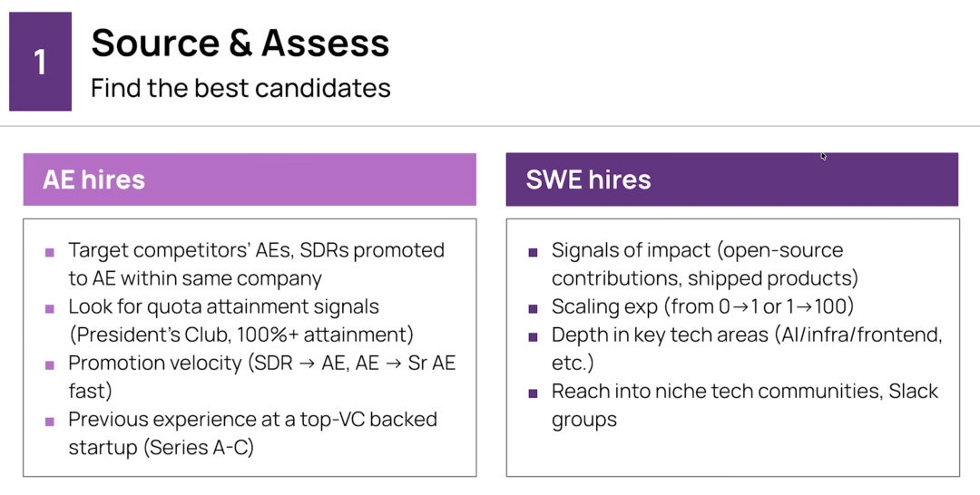
Task: Select the "Source & Assess" slide title
Action: coord(240,43)
